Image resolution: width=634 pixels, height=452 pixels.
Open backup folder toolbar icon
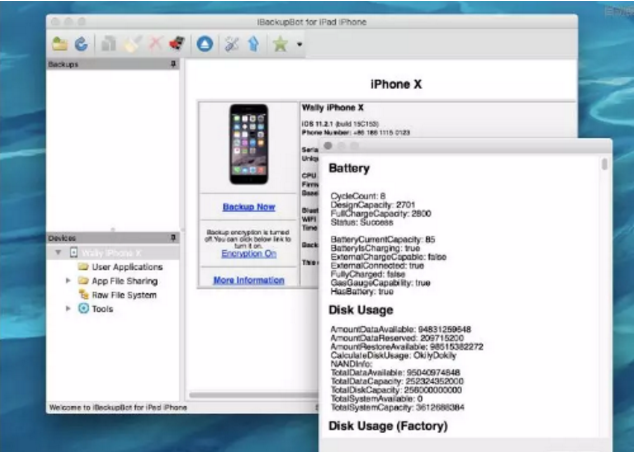click(x=60, y=44)
